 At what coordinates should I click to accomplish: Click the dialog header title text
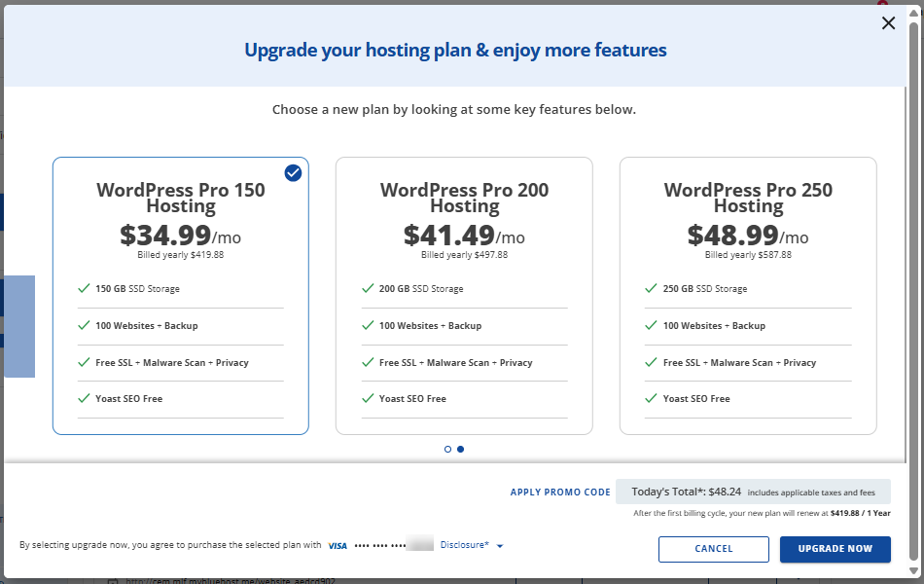click(x=453, y=50)
